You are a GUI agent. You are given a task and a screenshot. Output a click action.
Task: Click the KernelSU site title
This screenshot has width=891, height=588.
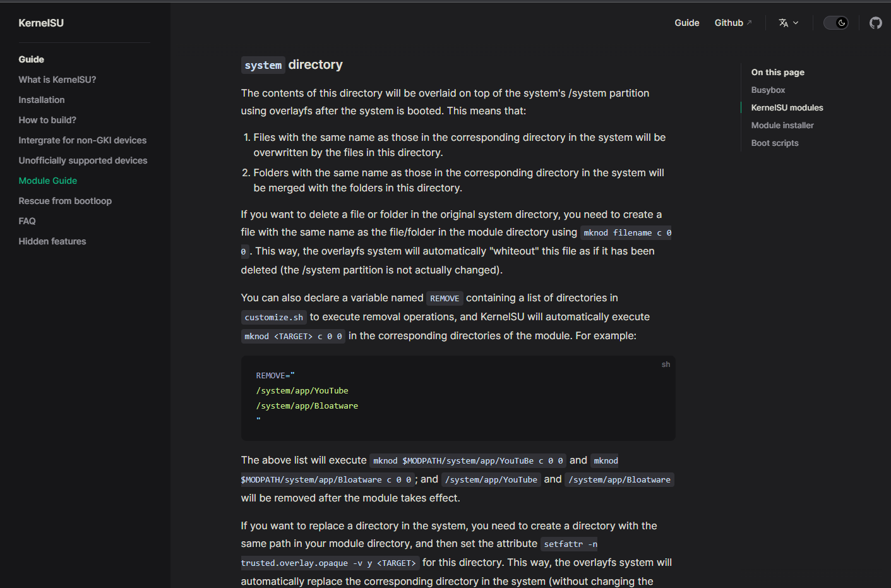point(40,23)
